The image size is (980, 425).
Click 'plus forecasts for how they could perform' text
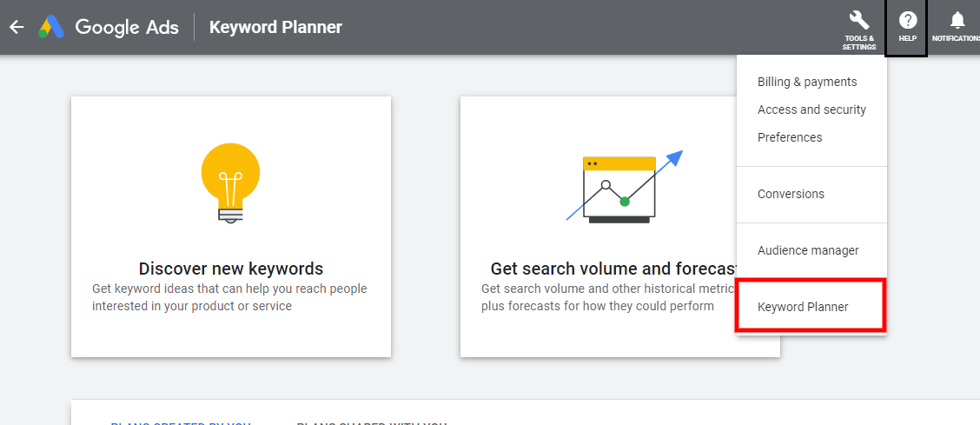pos(597,306)
